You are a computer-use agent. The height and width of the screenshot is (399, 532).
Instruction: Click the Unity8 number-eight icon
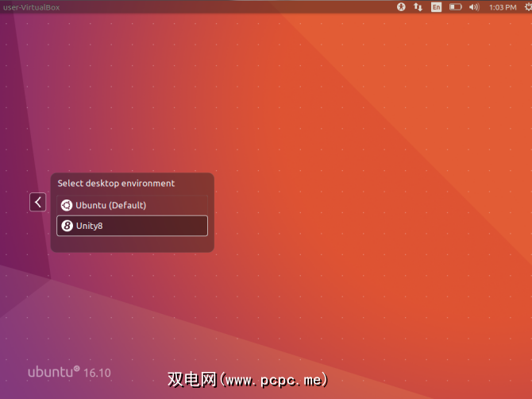pos(67,226)
